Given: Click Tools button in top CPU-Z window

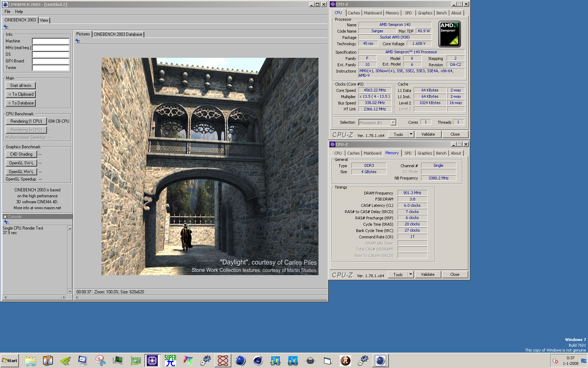Looking at the screenshot, I should pos(398,134).
